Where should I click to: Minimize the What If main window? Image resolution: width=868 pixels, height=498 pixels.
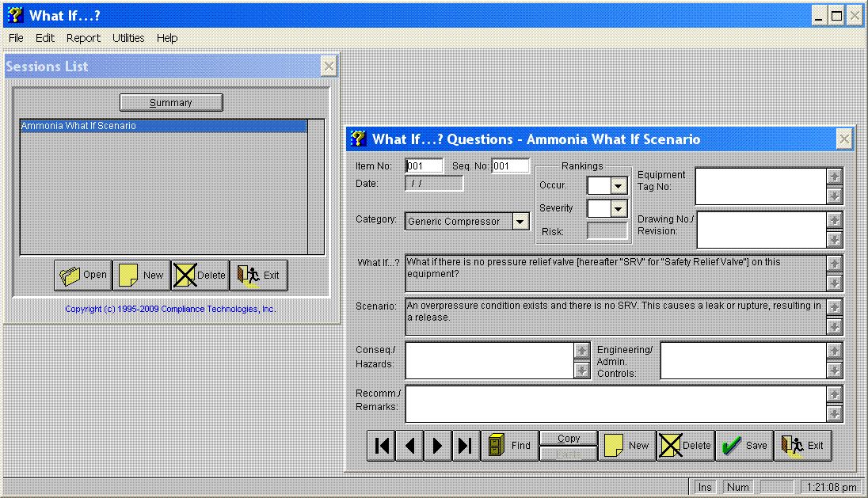(819, 16)
